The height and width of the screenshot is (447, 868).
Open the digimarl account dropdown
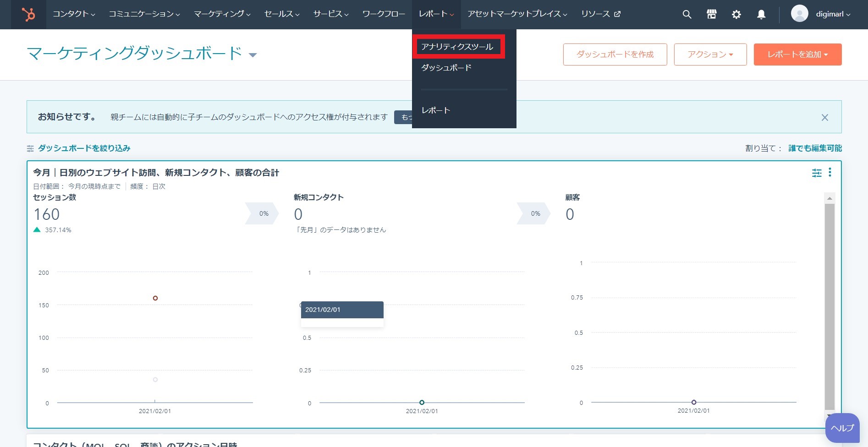click(x=833, y=14)
